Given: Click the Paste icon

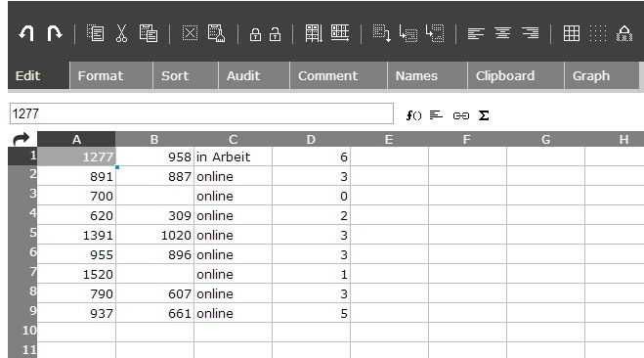Looking at the screenshot, I should pos(149,33).
